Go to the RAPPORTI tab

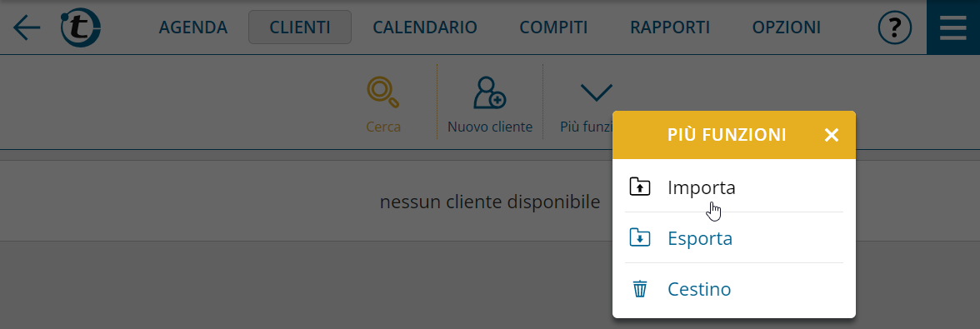(670, 27)
